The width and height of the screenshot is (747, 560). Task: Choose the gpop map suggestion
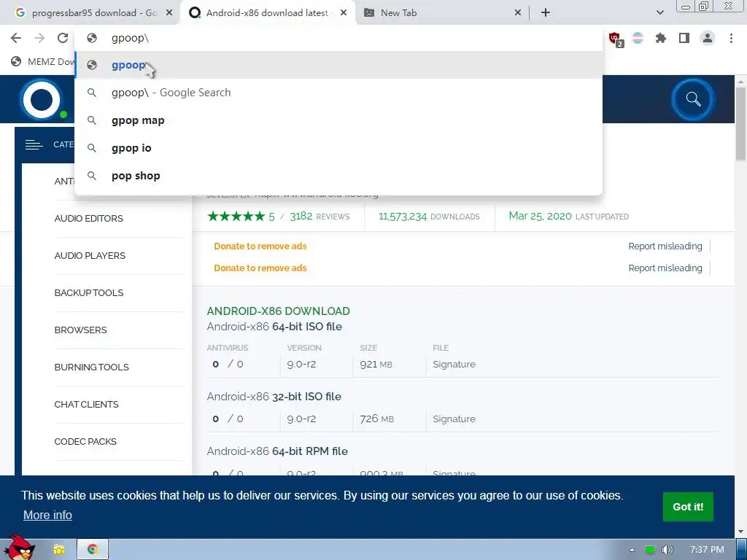tap(338, 120)
